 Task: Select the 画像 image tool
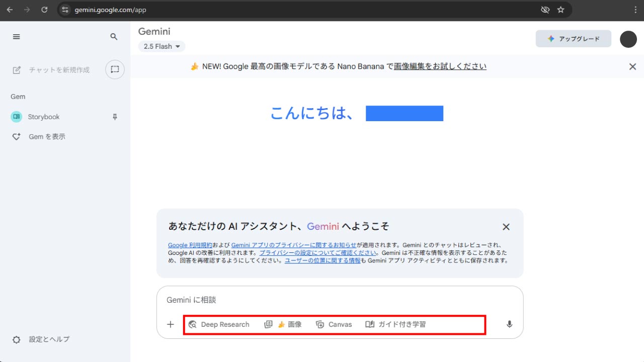(x=283, y=324)
